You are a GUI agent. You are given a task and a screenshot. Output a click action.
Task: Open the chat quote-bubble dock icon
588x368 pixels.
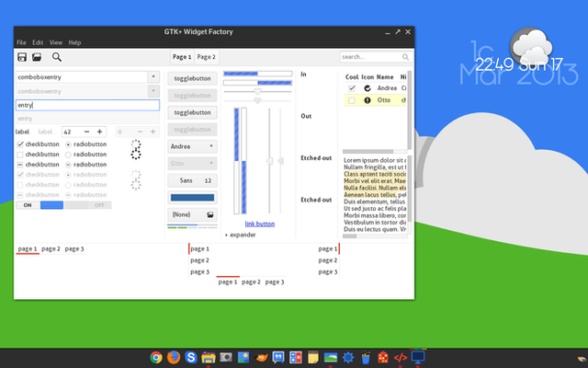tap(278, 357)
